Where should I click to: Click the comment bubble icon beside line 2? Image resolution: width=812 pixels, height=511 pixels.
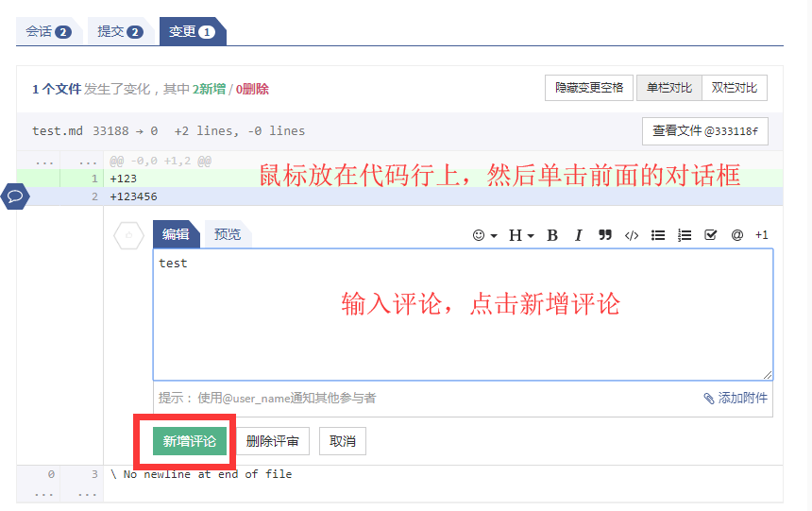(16, 196)
